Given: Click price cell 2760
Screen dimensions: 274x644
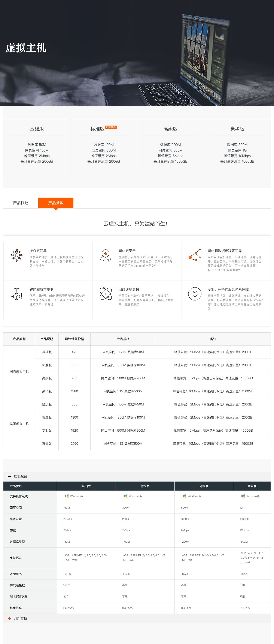Looking at the screenshot, I should point(74,443).
